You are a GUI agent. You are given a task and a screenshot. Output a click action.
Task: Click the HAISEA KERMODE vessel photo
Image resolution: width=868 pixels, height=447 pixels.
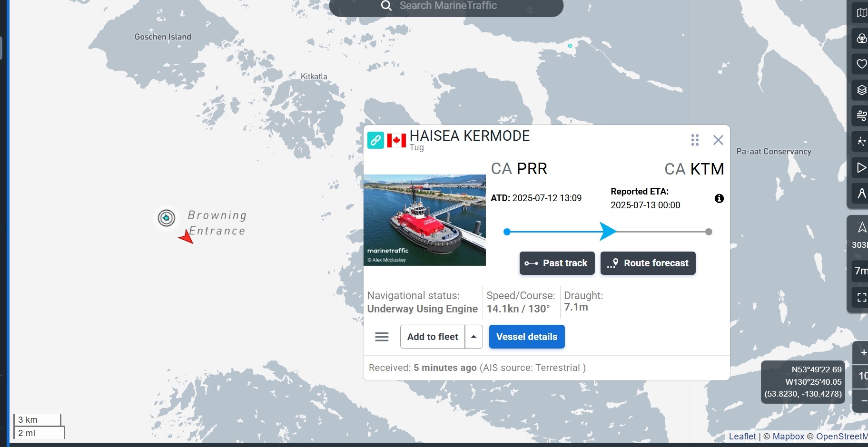click(424, 220)
